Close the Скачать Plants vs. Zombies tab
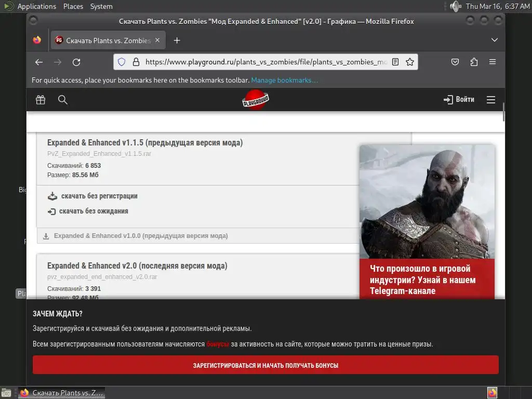The width and height of the screenshot is (532, 399). coord(157,40)
